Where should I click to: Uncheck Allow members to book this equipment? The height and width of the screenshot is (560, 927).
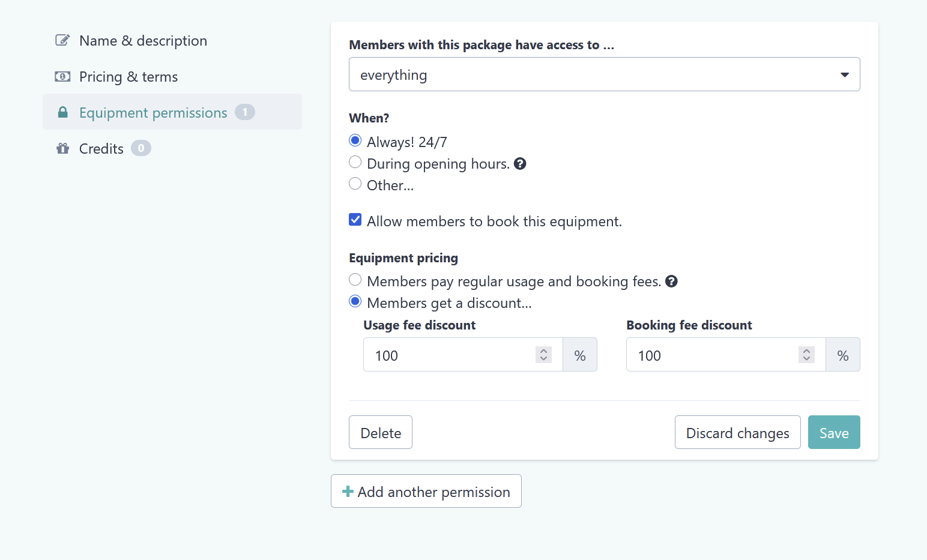[x=355, y=220]
